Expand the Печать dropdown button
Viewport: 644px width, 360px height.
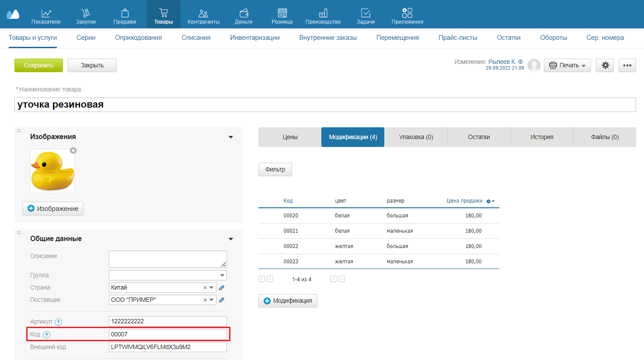tap(567, 65)
